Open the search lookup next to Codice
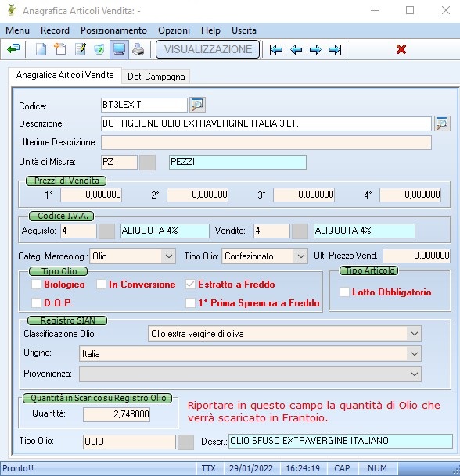Screen dimensions: 460x476 [x=197, y=105]
